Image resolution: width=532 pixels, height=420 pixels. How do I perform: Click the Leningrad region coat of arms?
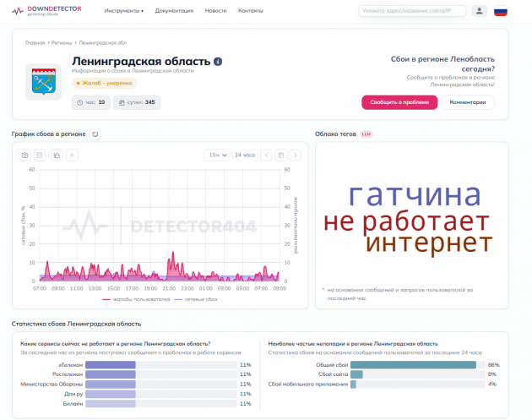[43, 82]
